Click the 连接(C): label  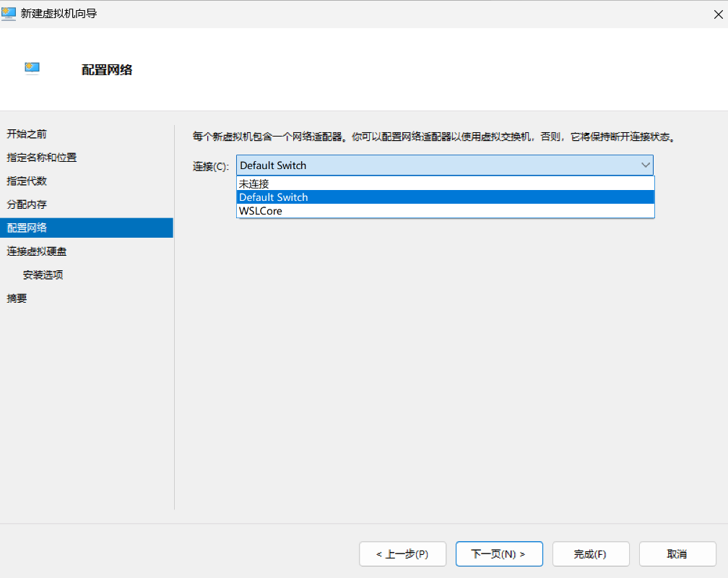coord(211,166)
